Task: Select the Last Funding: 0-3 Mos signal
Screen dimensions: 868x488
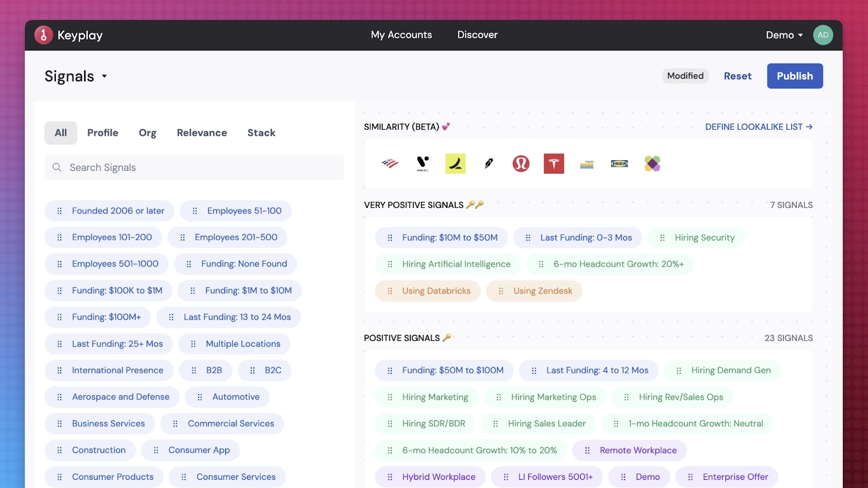Action: coord(578,238)
